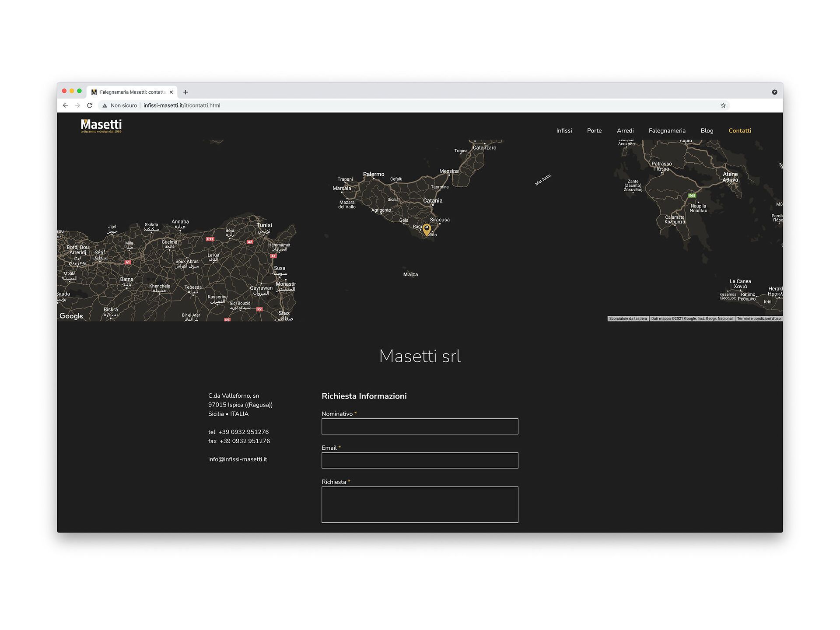This screenshot has height=630, width=840.
Task: Click the C.da Valleforno, sn address line
Action: click(x=234, y=395)
